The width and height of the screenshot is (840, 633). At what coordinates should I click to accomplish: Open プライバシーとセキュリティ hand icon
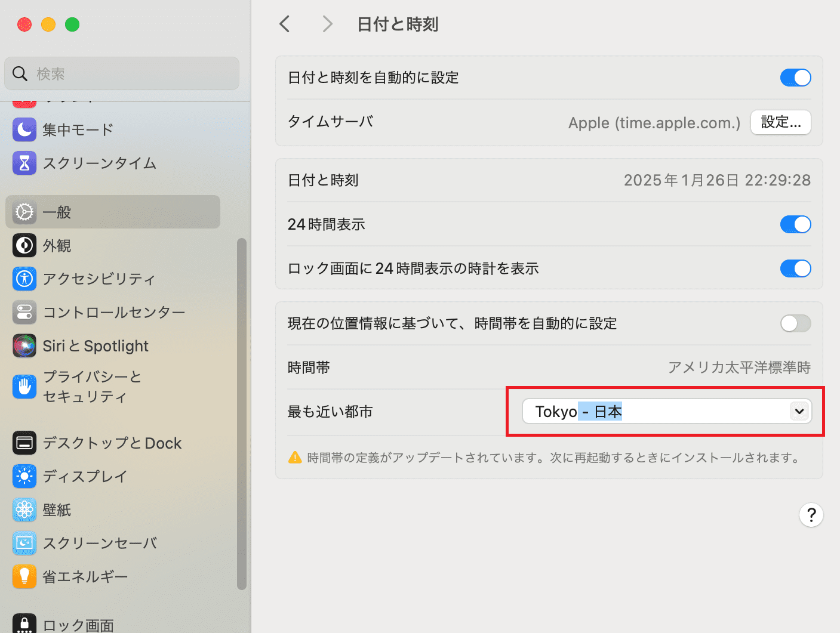(24, 387)
